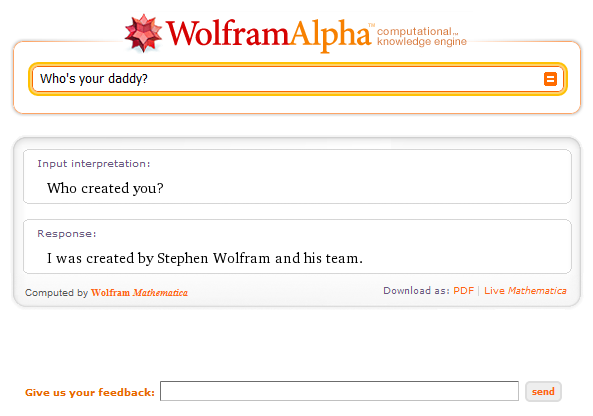Click the Input interpretation pod box

[x=297, y=176]
